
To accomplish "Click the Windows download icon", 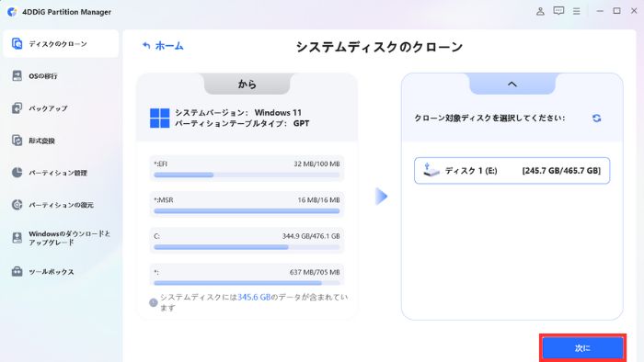I will (17, 238).
